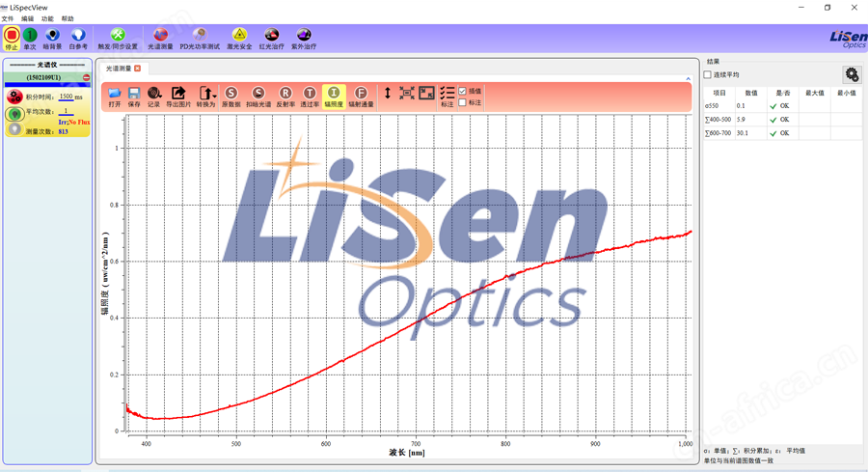Collapse chart toolbar with chevron
Screen dimensions: 868x472
[x=688, y=79]
